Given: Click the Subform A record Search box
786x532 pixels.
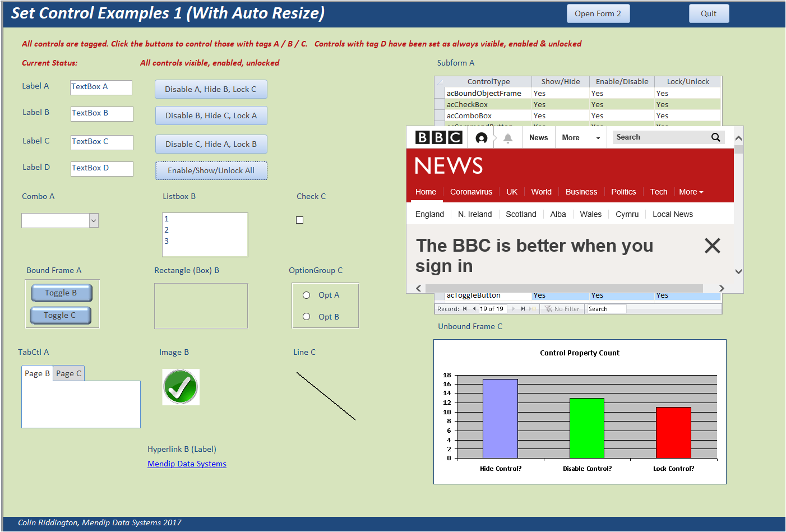Looking at the screenshot, I should [606, 309].
